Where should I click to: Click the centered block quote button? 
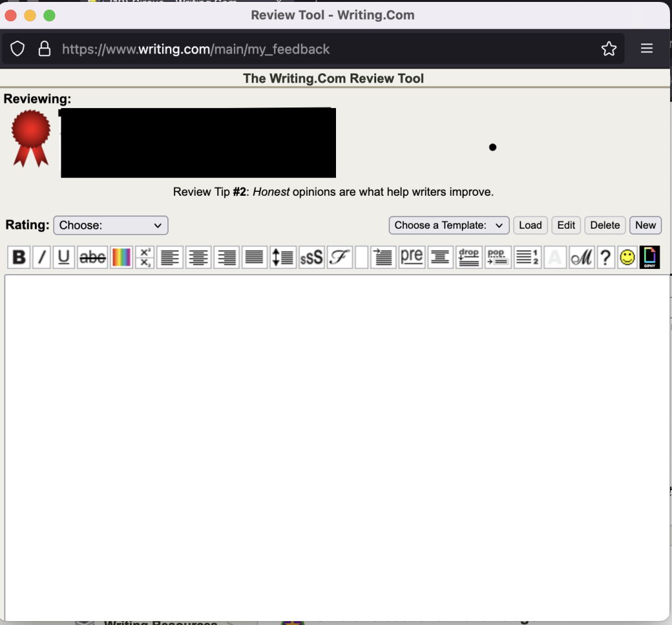[x=440, y=257]
